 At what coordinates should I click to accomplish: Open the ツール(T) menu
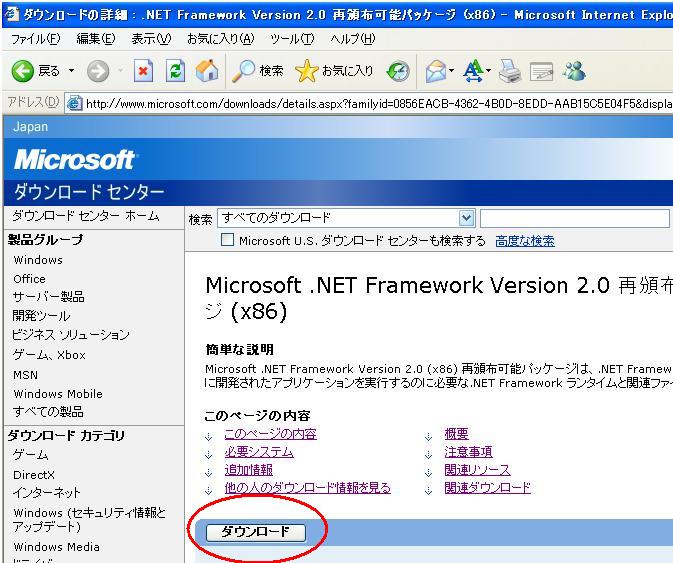click(292, 39)
